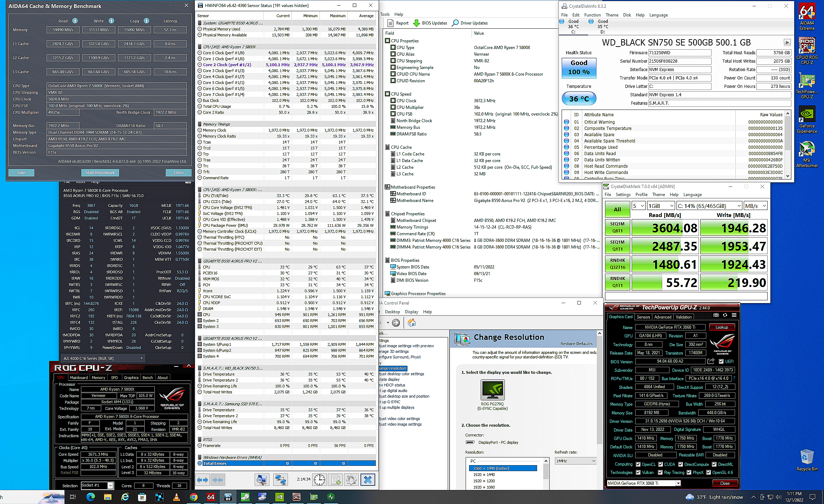
Task: Open CrystalDiskMark test count dropdown showing 5
Action: [638, 206]
